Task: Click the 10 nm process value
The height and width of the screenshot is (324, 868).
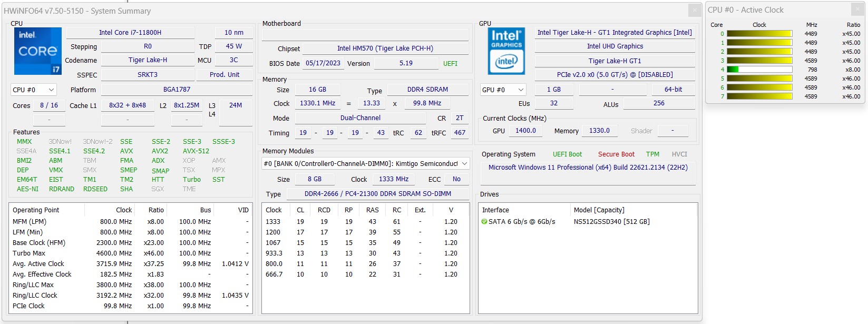Action: coord(234,33)
